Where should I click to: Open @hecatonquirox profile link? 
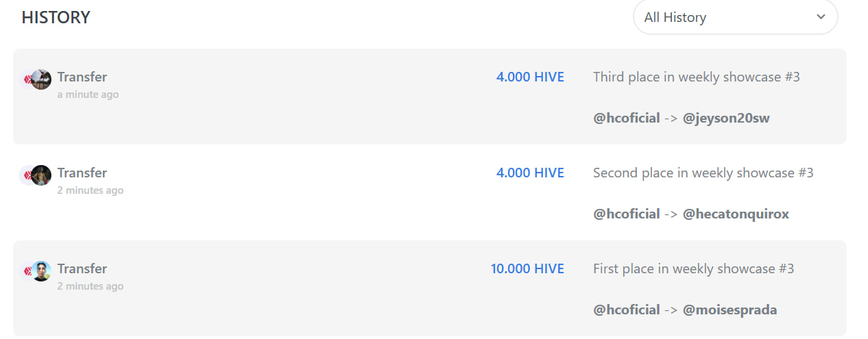(x=736, y=214)
